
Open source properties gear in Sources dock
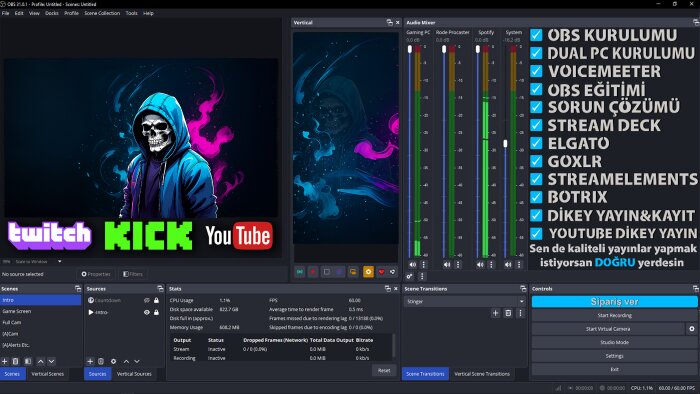click(113, 361)
